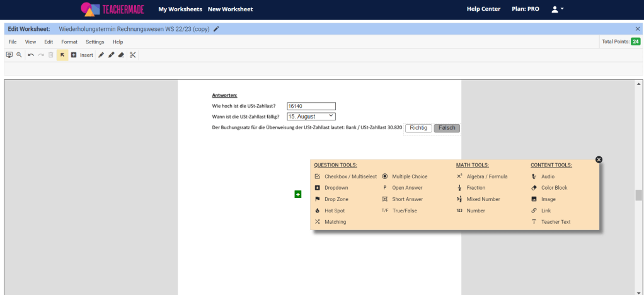
Task: Open the zoom magnifier tool
Action: pos(19,55)
